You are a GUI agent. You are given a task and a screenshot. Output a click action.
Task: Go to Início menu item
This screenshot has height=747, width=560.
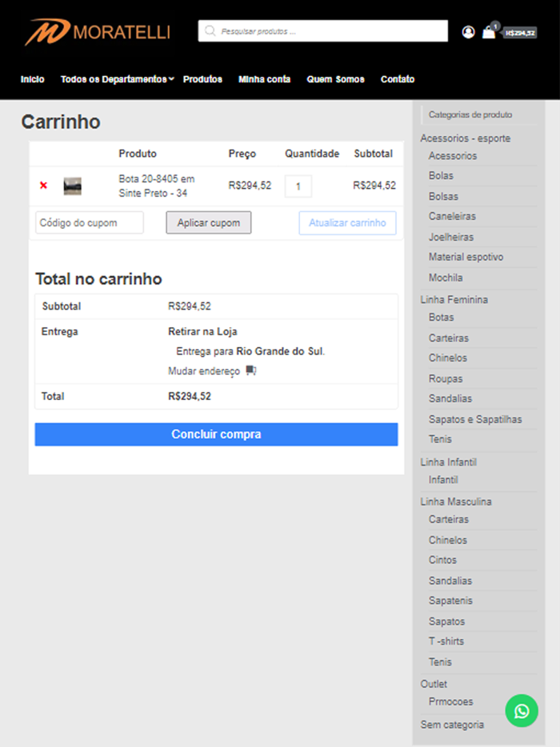pyautogui.click(x=33, y=79)
